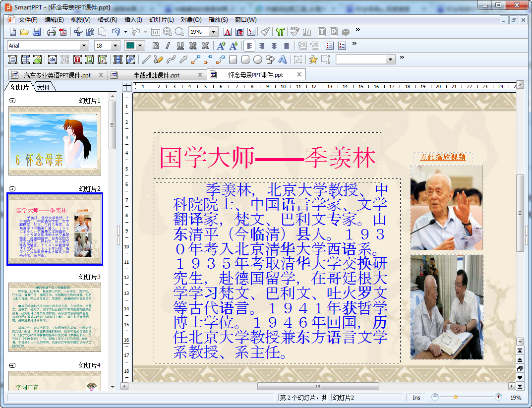The width and height of the screenshot is (532, 408).
Task: Click zoom out minus button in status bar
Action: coord(435,397)
